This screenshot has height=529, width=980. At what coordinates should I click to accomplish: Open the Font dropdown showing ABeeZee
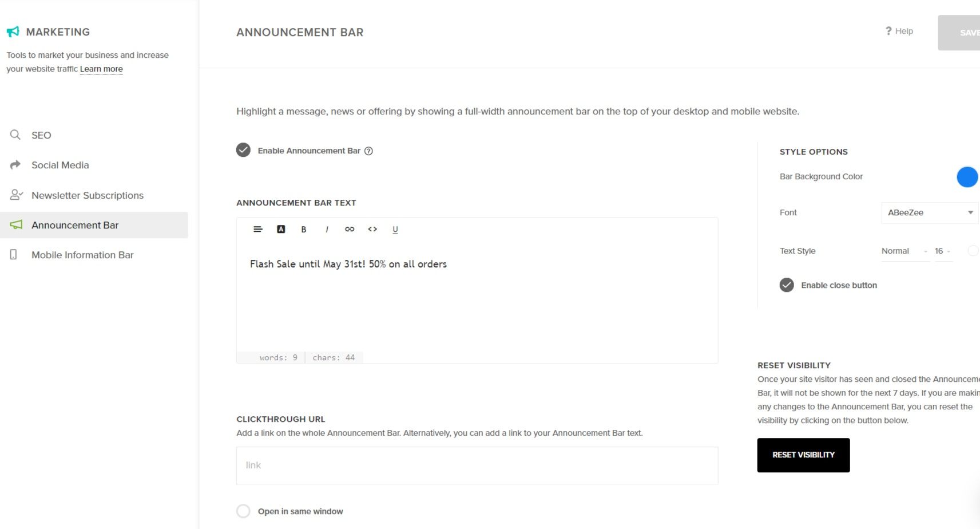tap(930, 212)
